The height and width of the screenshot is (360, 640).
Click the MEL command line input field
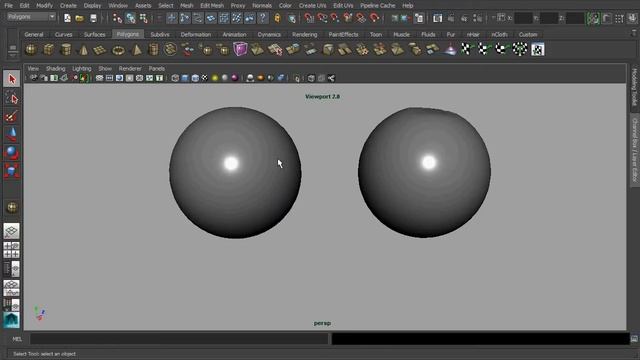click(x=179, y=339)
